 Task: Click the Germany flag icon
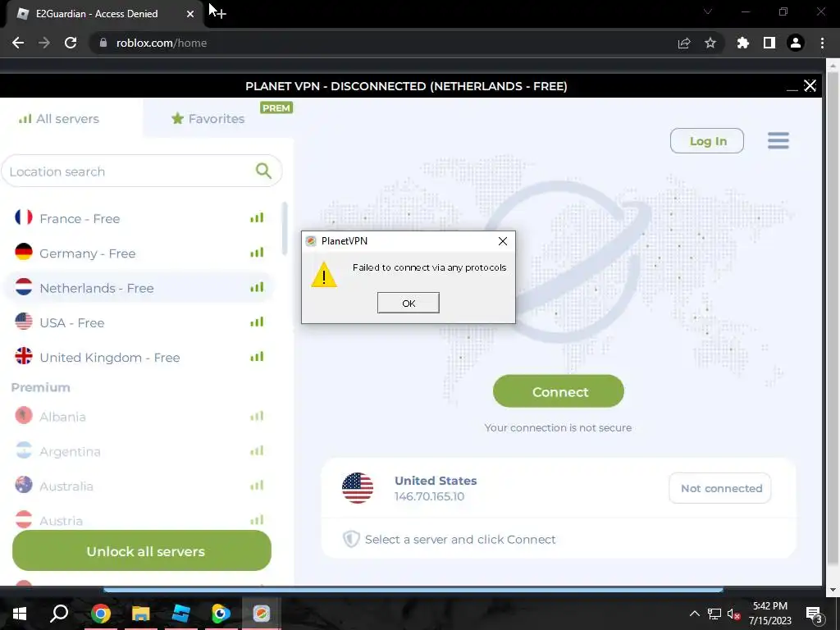click(x=24, y=252)
